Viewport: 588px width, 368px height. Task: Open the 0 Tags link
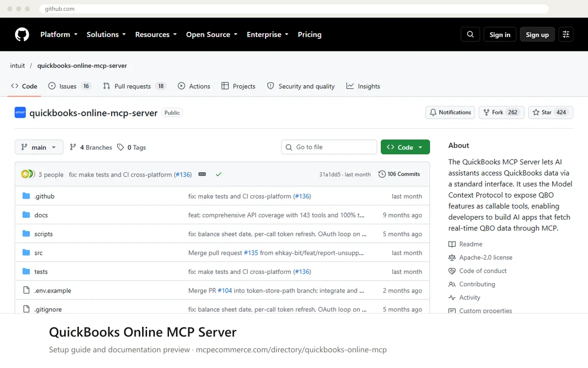click(132, 147)
